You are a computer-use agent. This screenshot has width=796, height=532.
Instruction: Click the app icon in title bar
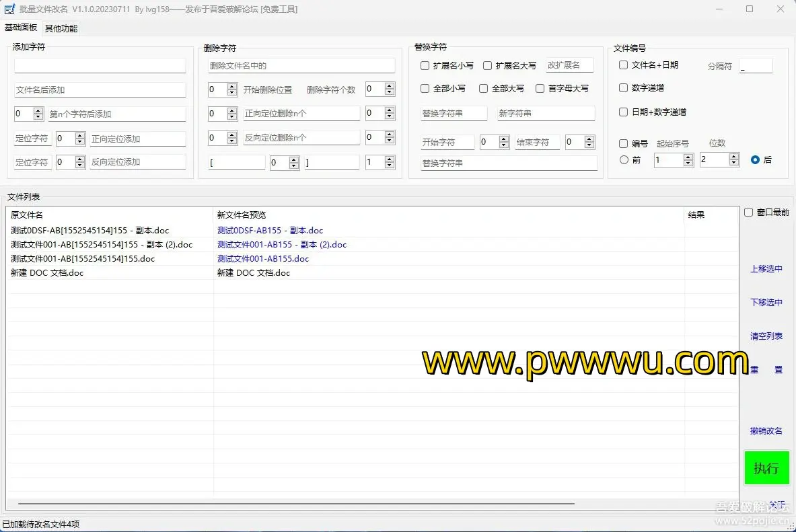coord(9,9)
